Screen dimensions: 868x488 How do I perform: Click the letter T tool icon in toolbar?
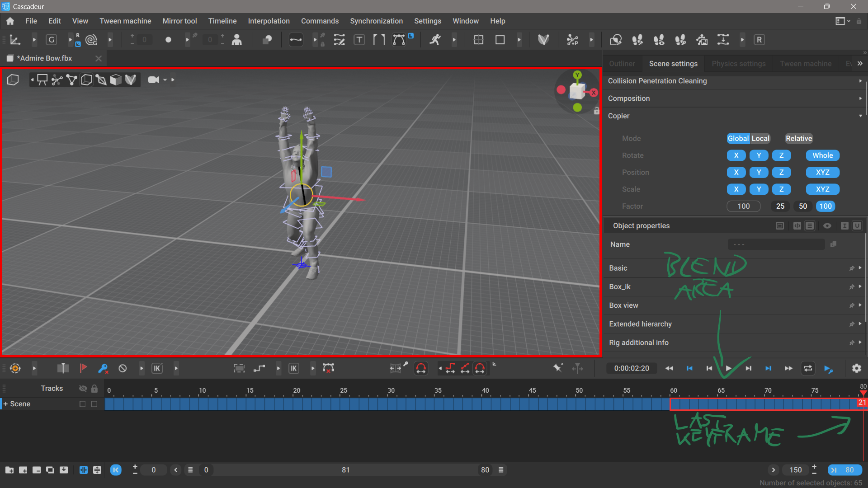click(359, 40)
